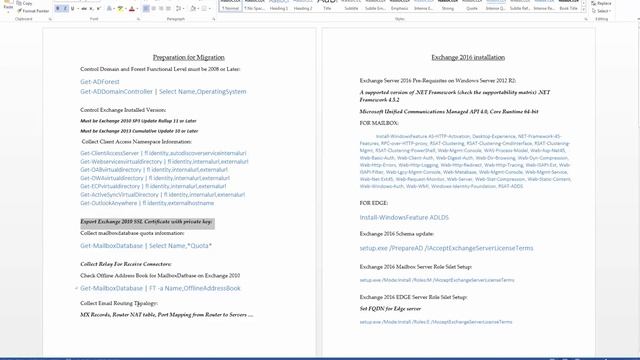Click 'setup.exe /PrepareAD' command line

(446, 248)
